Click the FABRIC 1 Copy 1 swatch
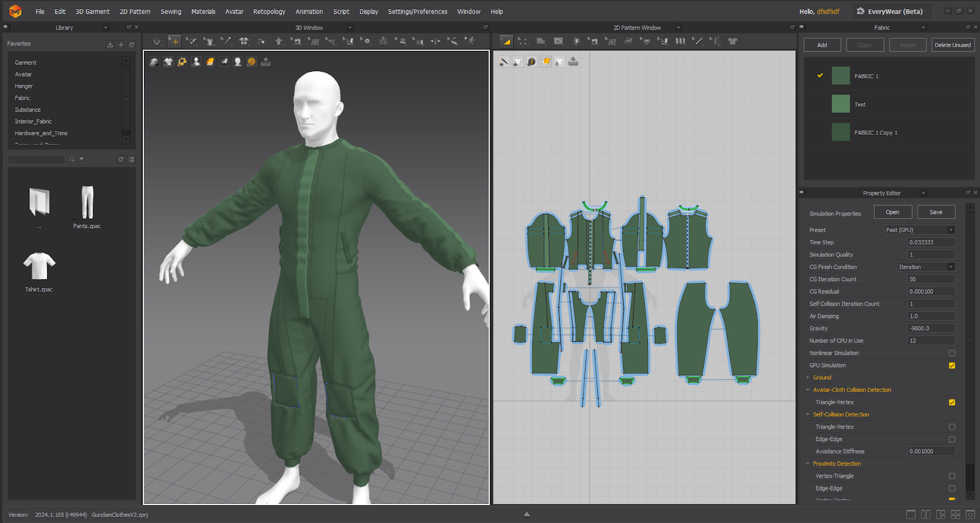The width and height of the screenshot is (980, 523). (840, 132)
